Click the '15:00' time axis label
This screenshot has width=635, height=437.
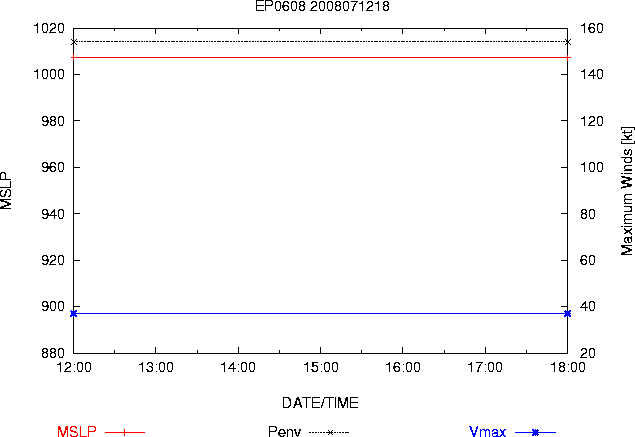tap(321, 367)
